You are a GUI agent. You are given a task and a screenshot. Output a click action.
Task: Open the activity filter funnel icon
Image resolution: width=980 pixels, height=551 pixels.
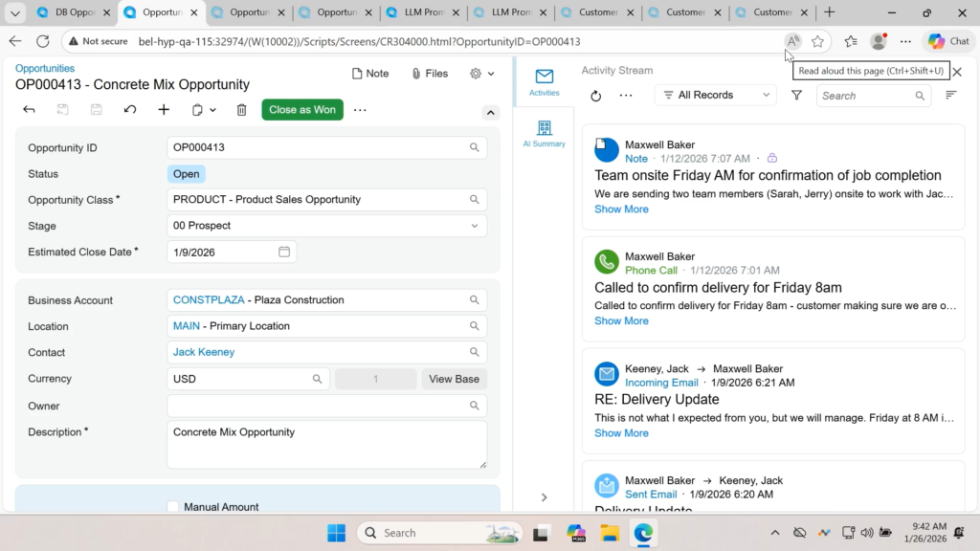click(x=796, y=96)
